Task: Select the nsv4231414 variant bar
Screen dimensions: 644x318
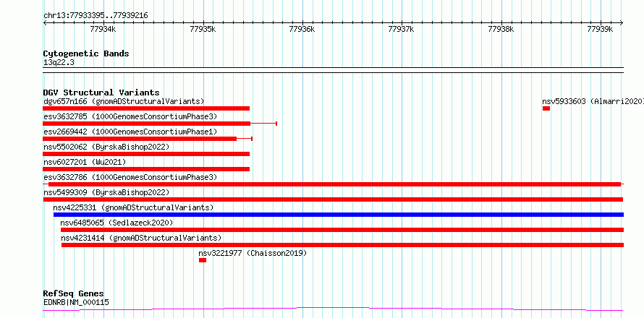Action: pos(342,245)
